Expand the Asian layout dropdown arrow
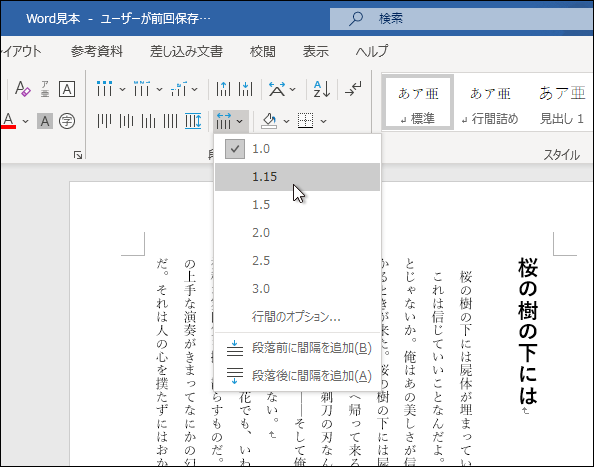 pos(292,89)
